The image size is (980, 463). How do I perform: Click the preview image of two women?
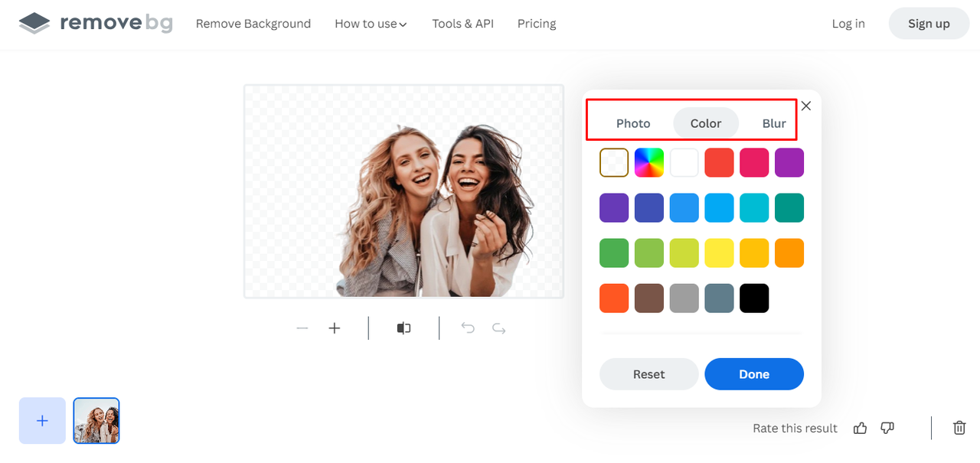pyautogui.click(x=403, y=191)
